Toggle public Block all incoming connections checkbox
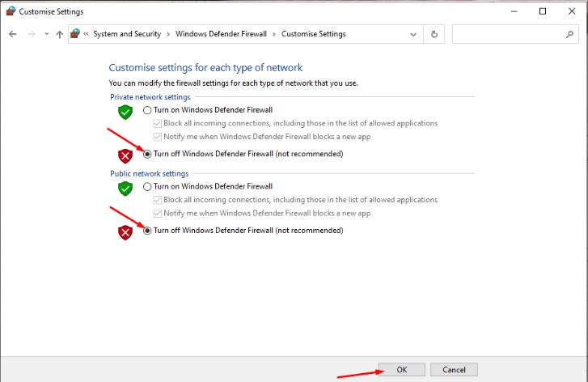This screenshot has height=382, width=588. point(158,200)
